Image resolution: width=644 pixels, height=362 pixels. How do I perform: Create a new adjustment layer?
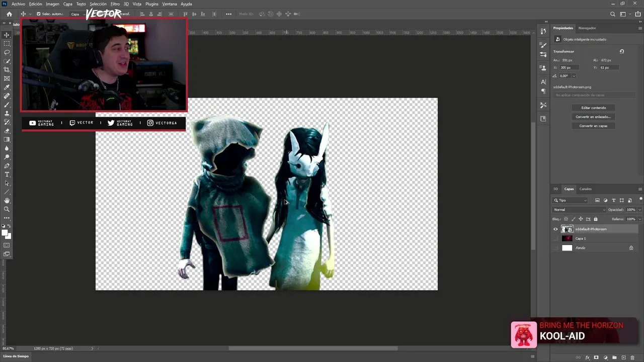[605, 357]
